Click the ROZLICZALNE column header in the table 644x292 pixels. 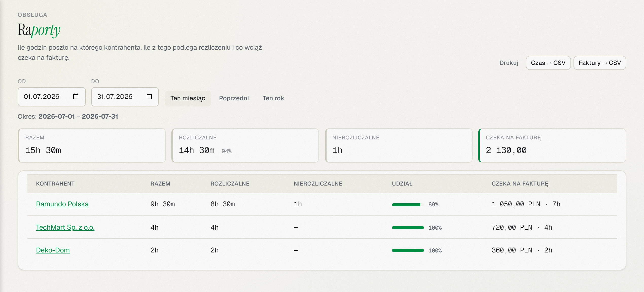pyautogui.click(x=230, y=184)
